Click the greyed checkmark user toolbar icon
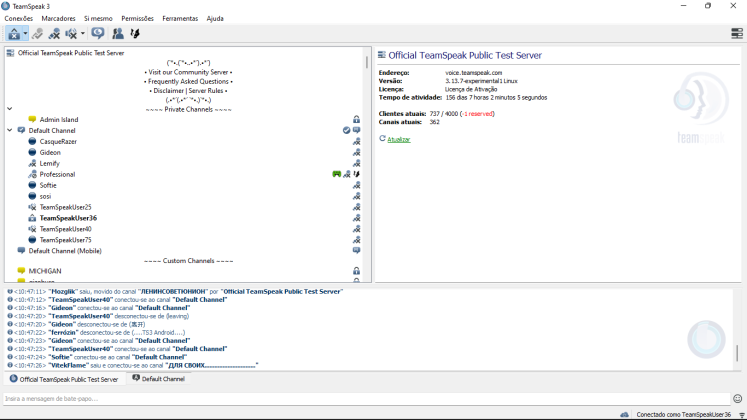This screenshot has height=420, width=747. coord(38,33)
